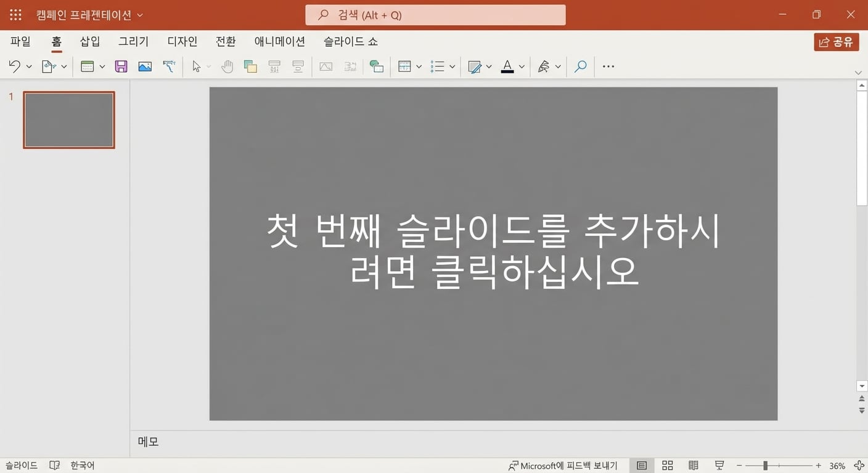Click the magnifier Find icon
868x473 pixels.
pyautogui.click(x=580, y=67)
